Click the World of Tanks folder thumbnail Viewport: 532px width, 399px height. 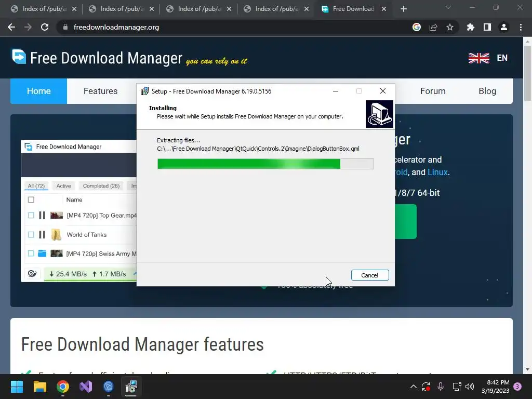(x=56, y=234)
